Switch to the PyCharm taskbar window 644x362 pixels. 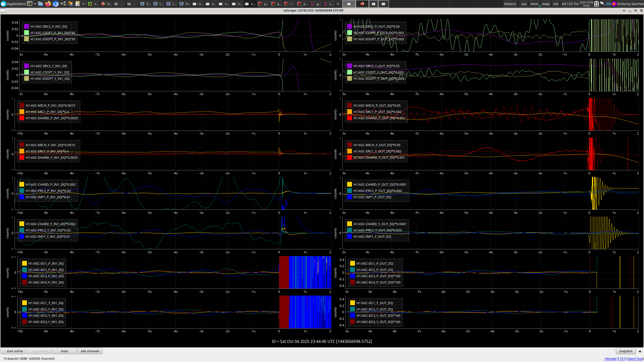click(93, 4)
